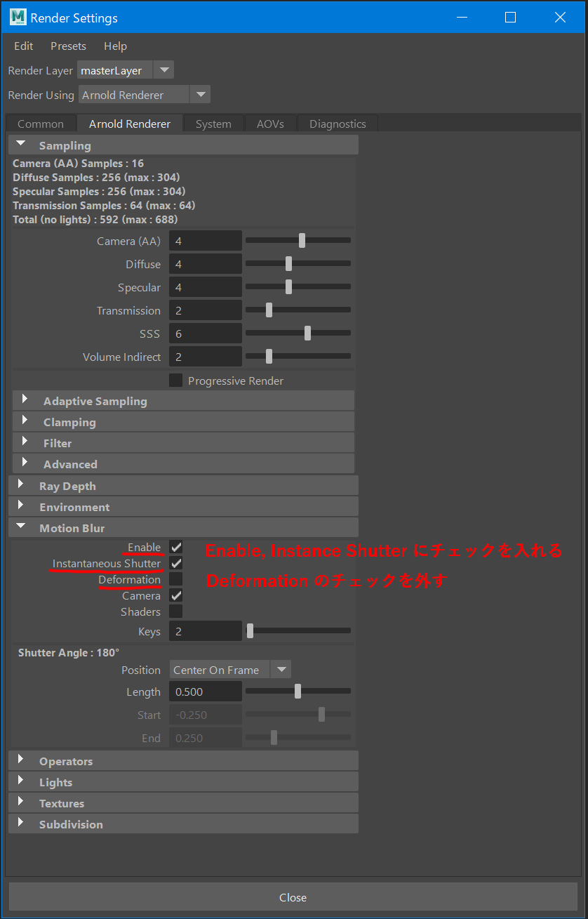This screenshot has height=919, width=588.
Task: Click the Close button at the bottom
Action: pyautogui.click(x=293, y=897)
